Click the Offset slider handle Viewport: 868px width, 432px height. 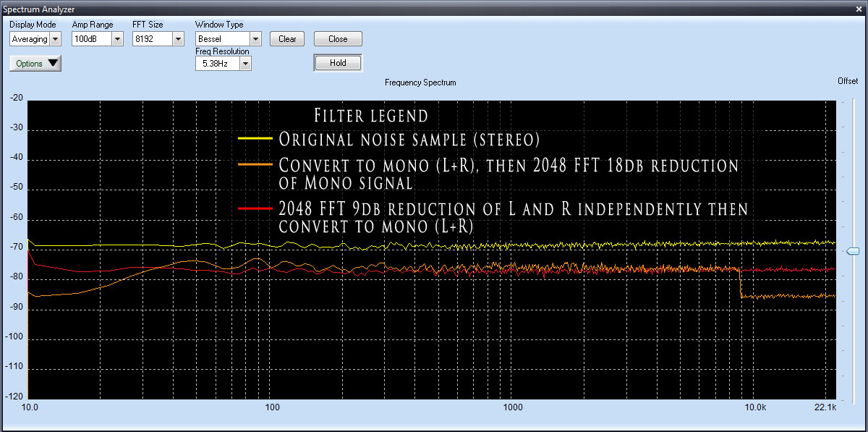pos(853,251)
